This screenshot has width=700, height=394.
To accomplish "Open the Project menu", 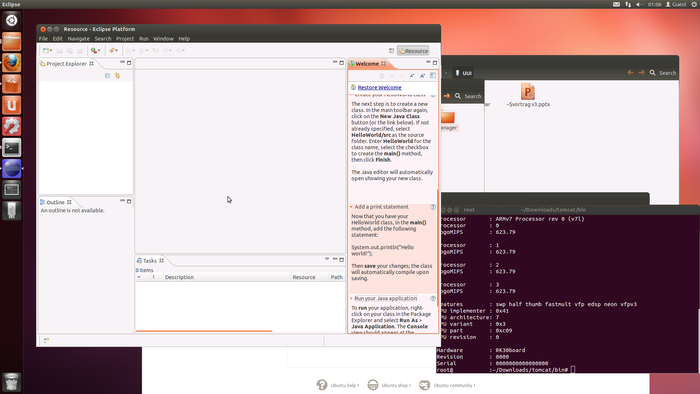I will [125, 39].
